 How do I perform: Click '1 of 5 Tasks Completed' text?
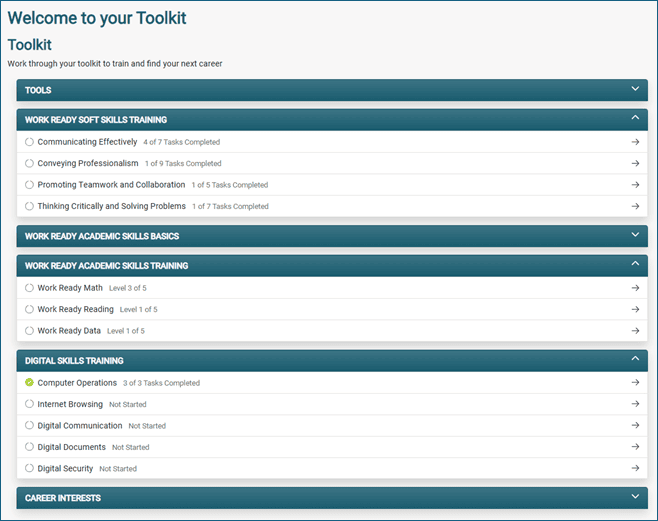pyautogui.click(x=230, y=185)
